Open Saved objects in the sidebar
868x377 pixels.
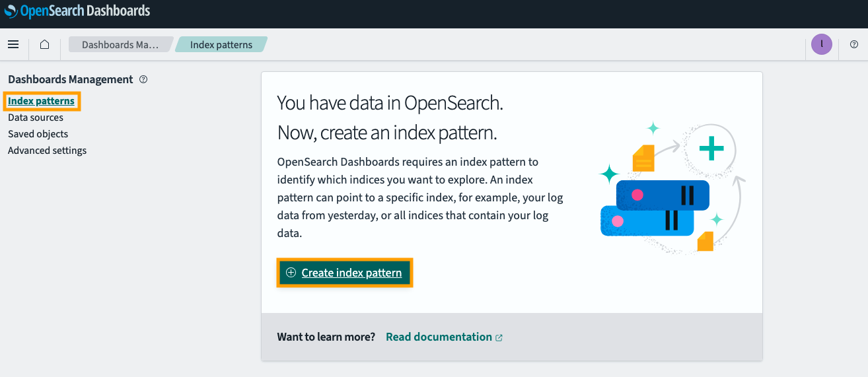point(38,134)
